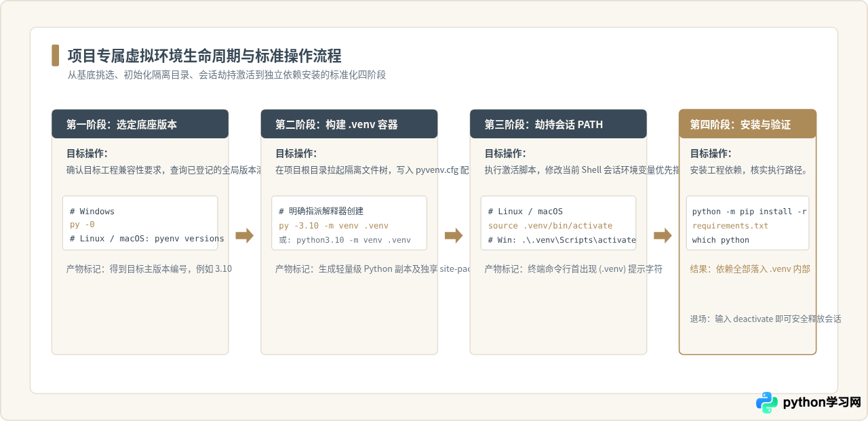Select the "python -m pip install -r" line

coord(749,212)
